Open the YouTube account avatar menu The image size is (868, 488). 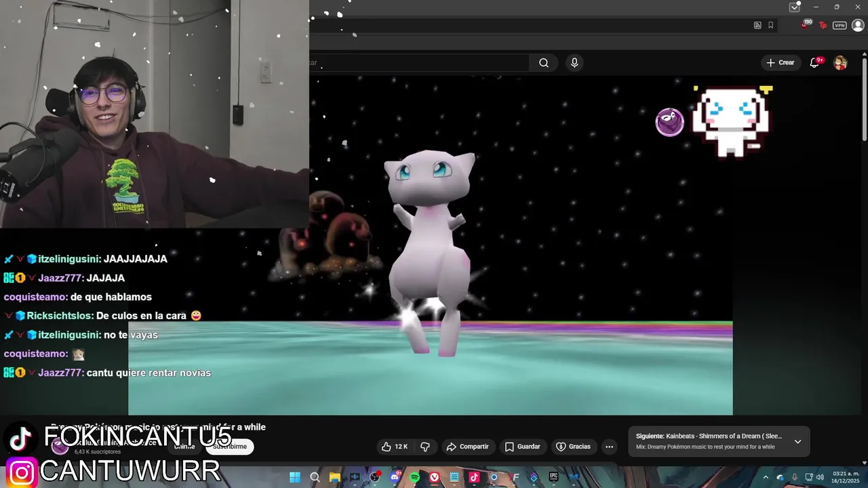(840, 63)
